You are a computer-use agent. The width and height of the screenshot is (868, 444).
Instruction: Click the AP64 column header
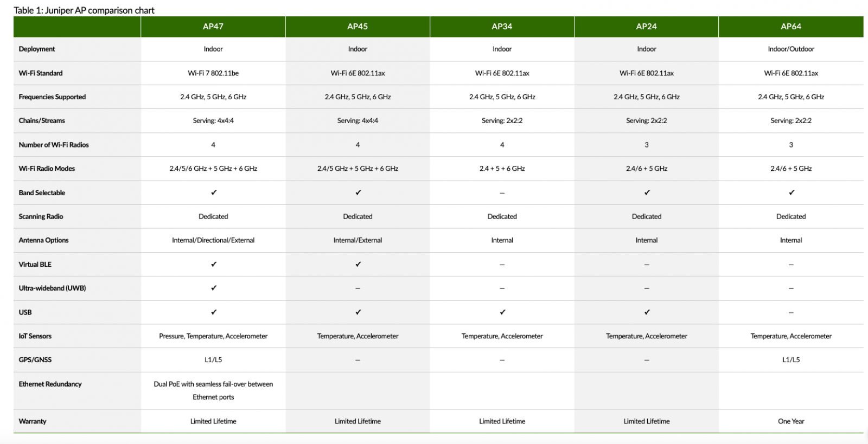(791, 27)
